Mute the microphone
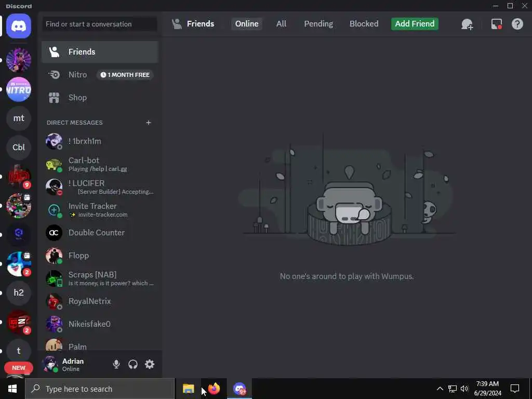Viewport: 532px width, 399px height. tap(116, 364)
